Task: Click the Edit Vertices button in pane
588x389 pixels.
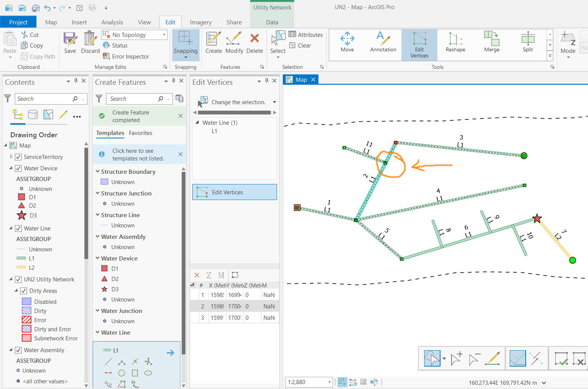Action: pyautogui.click(x=235, y=192)
